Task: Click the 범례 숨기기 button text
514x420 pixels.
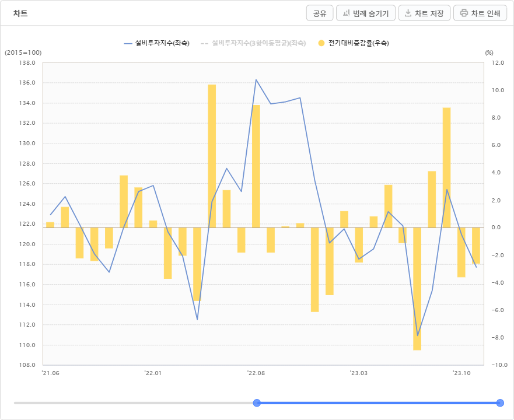Action: [370, 13]
